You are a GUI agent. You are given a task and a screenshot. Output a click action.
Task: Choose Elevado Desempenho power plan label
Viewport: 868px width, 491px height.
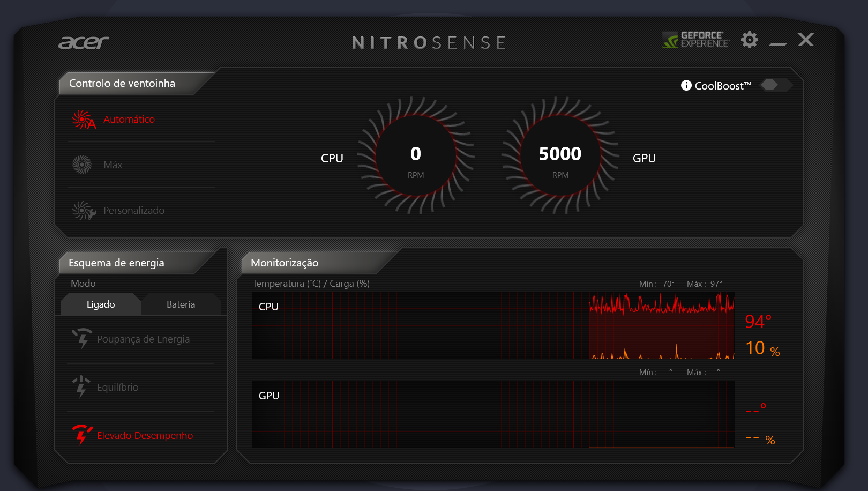click(x=145, y=436)
